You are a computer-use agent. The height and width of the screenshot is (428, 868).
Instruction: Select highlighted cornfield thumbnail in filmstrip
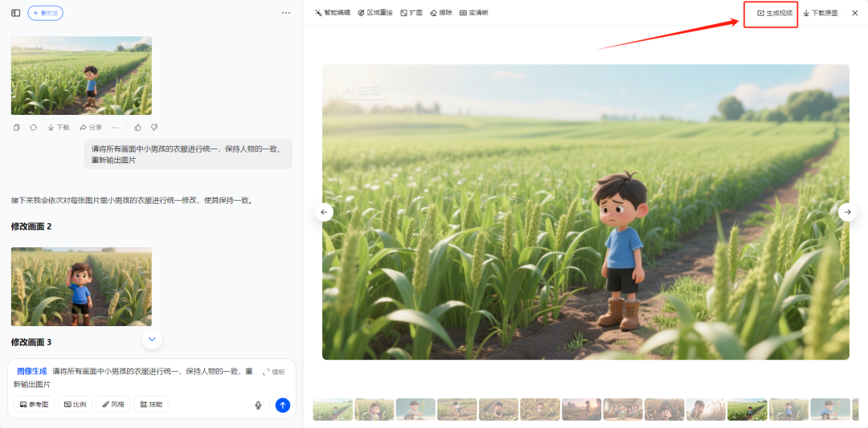pos(747,410)
